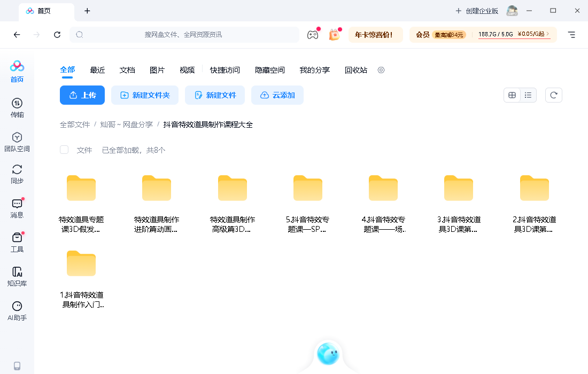Open the 传输 transfer panel
The width and height of the screenshot is (588, 374).
17,108
